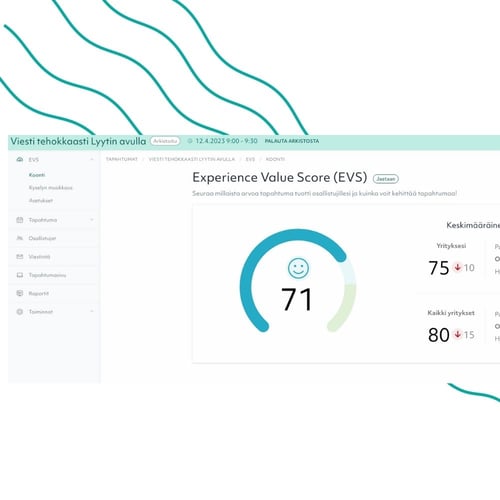Click the date 12.4.2023 9:00 - 9:30
This screenshot has height=500, width=500.
[x=226, y=141]
